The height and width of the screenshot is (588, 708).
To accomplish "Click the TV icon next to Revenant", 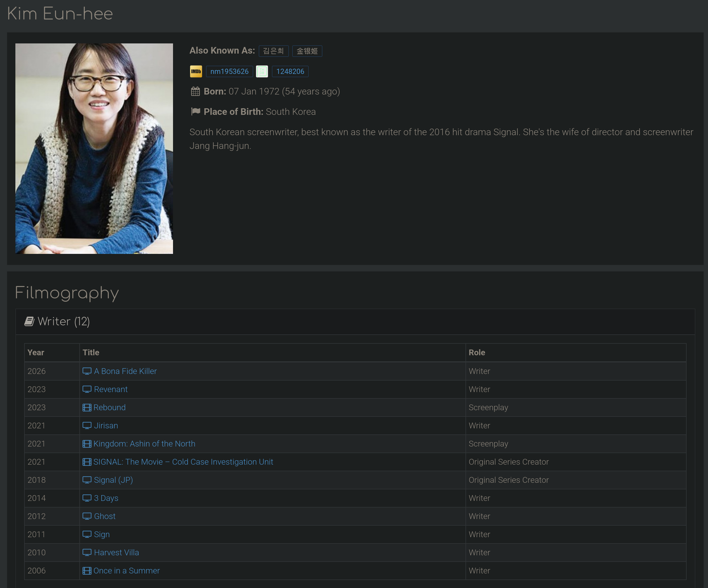I will (87, 389).
